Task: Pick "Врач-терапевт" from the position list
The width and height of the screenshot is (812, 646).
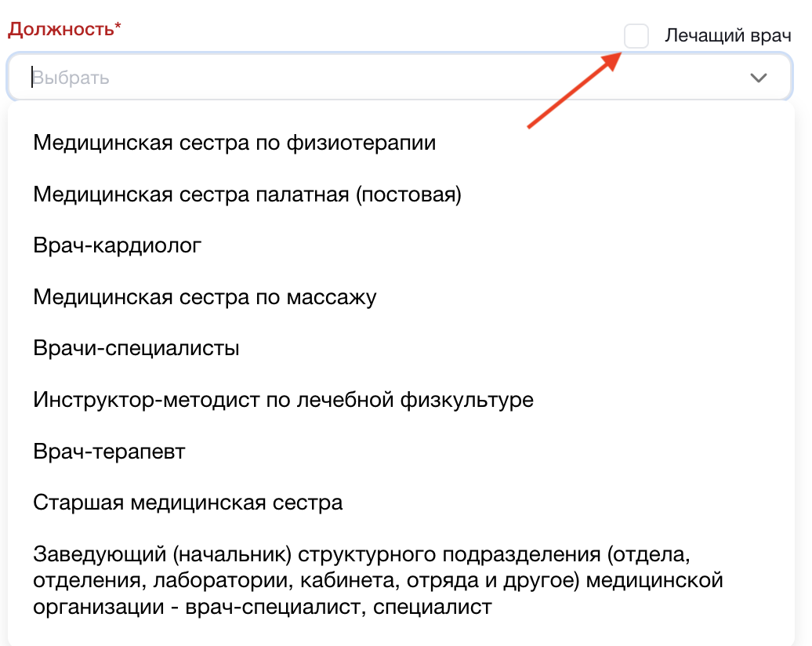Action: click(109, 452)
